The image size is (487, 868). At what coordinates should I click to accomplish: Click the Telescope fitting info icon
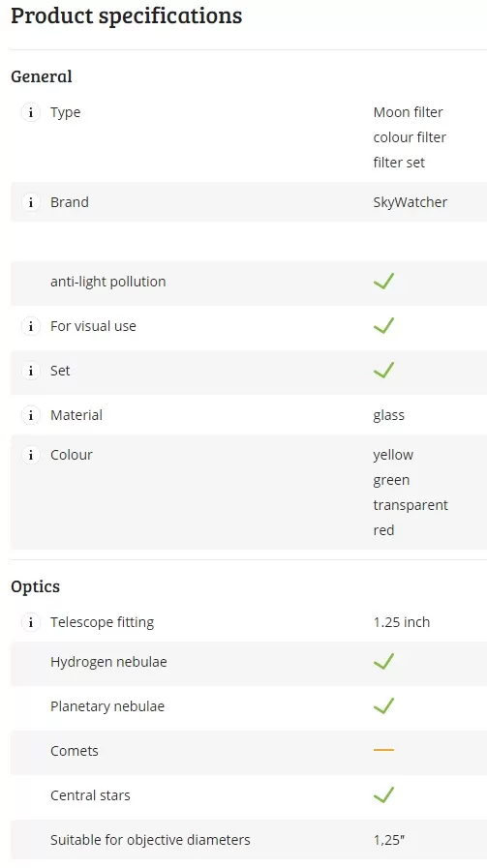click(x=31, y=622)
